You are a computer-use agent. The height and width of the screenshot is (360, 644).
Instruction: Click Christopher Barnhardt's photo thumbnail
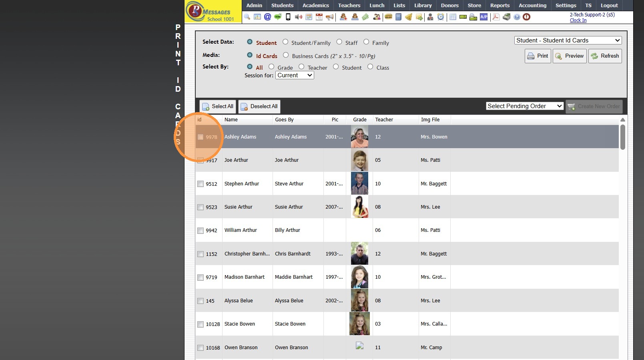coord(359,254)
